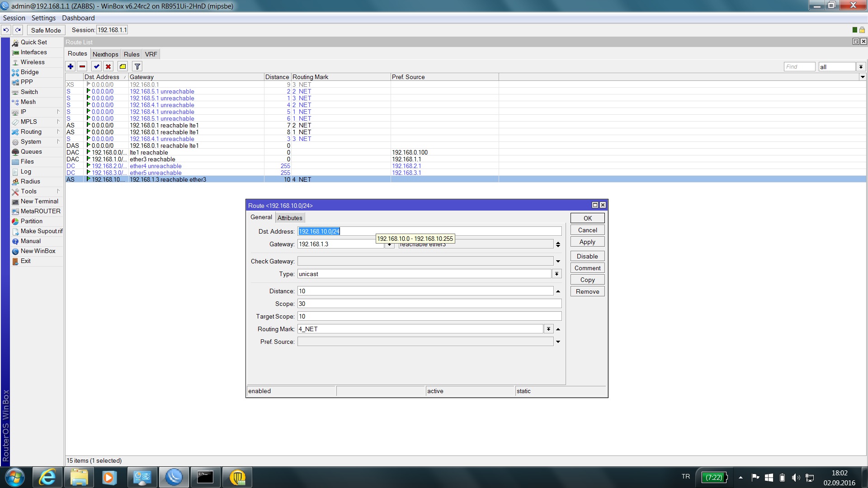Open New Terminal from the sidebar
Screen dimensions: 868x488
pyautogui.click(x=39, y=201)
